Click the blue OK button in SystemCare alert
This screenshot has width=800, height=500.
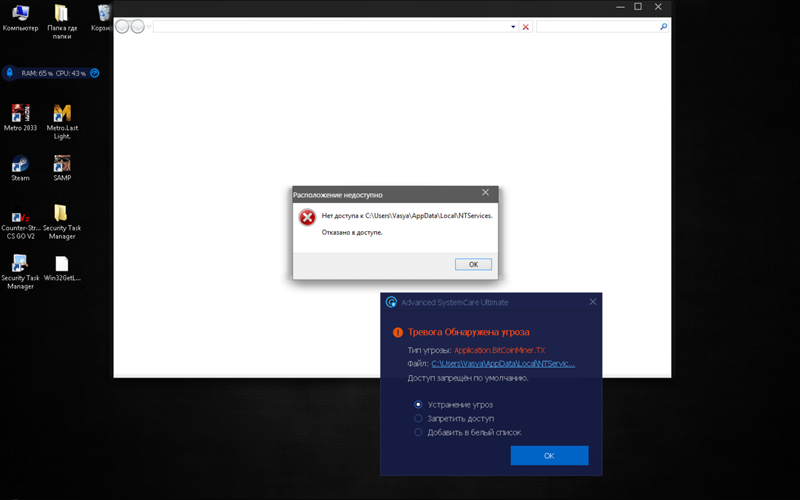(x=549, y=455)
